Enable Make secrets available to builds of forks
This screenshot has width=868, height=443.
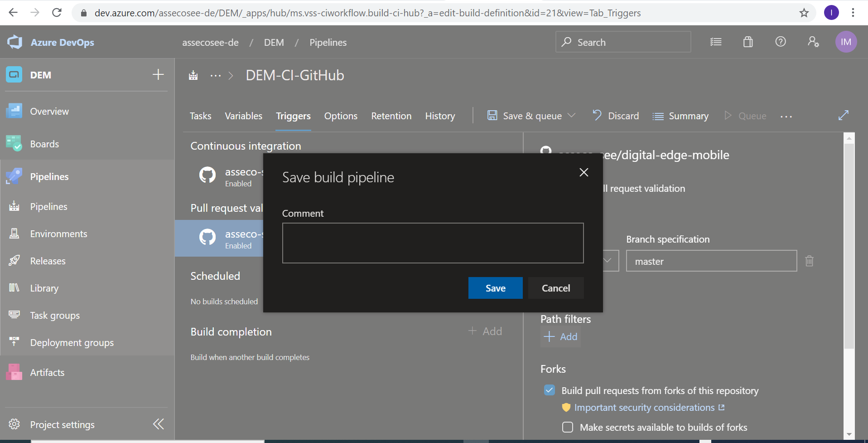pos(568,427)
